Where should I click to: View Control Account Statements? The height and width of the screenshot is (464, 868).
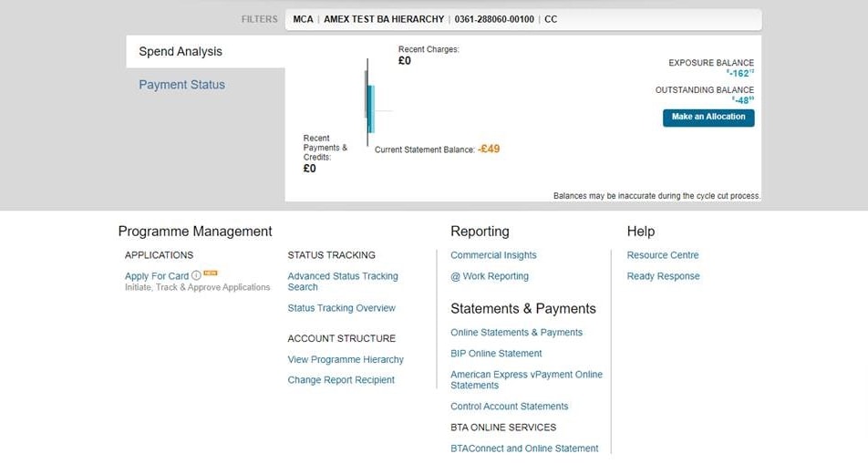[509, 407]
